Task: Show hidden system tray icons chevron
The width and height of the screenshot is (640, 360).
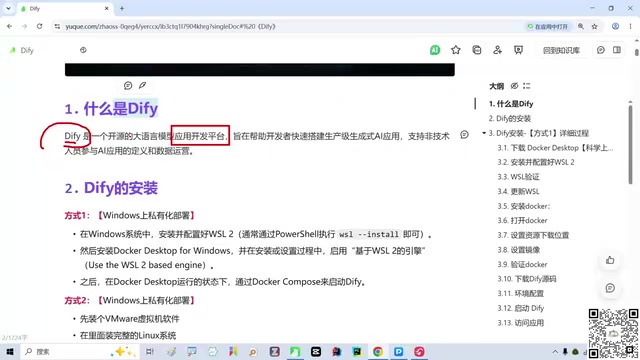Action: pyautogui.click(x=555, y=351)
